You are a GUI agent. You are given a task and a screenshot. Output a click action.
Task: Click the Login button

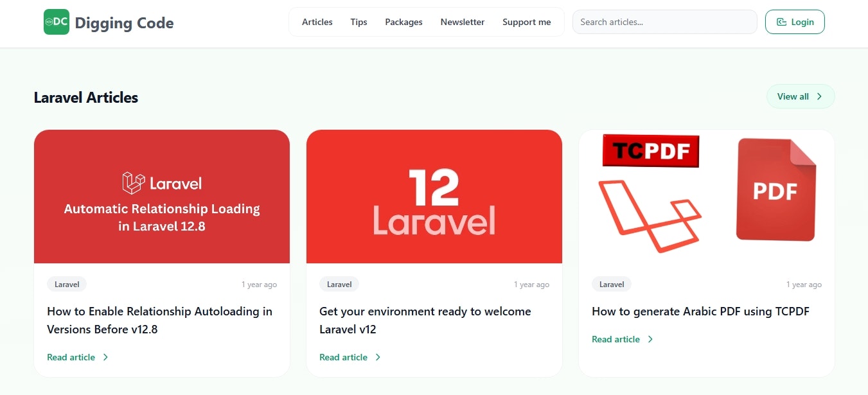pyautogui.click(x=795, y=22)
